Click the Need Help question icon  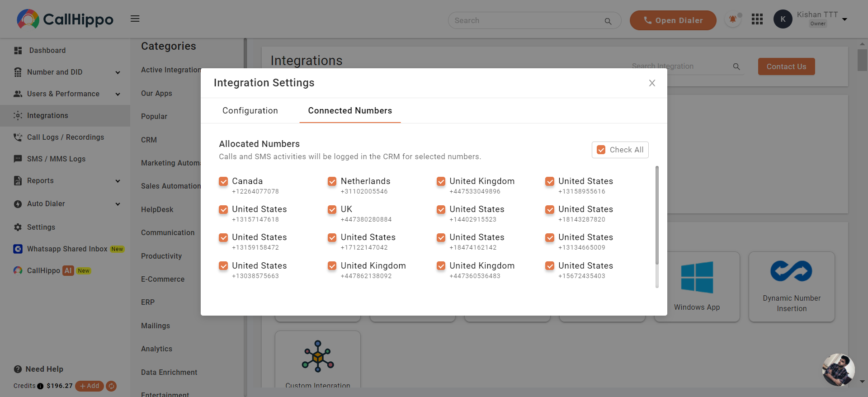click(18, 369)
